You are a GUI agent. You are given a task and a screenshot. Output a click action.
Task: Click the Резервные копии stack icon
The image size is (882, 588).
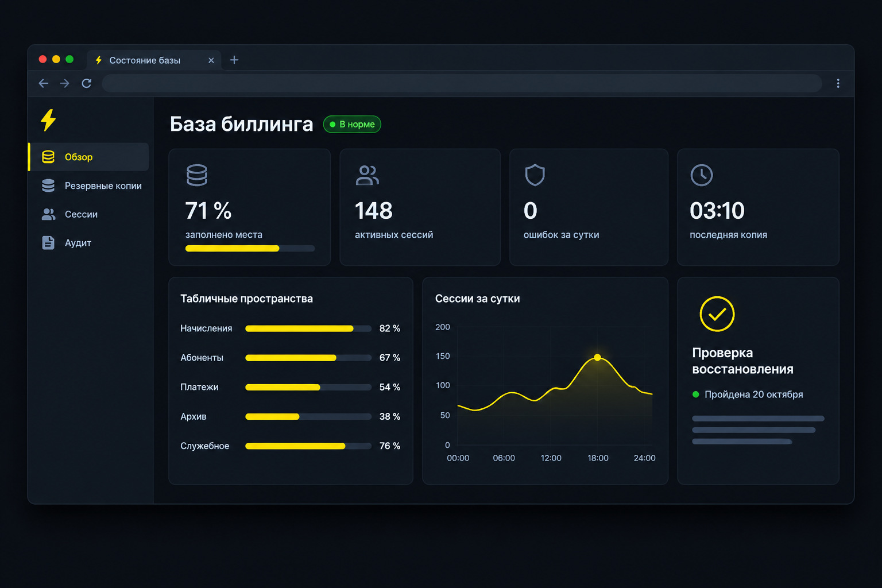click(48, 185)
